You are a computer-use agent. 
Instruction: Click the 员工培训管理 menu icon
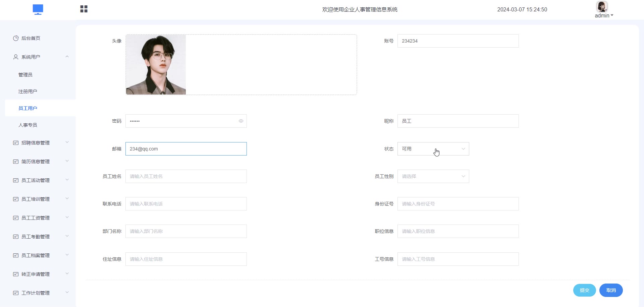[x=16, y=199]
